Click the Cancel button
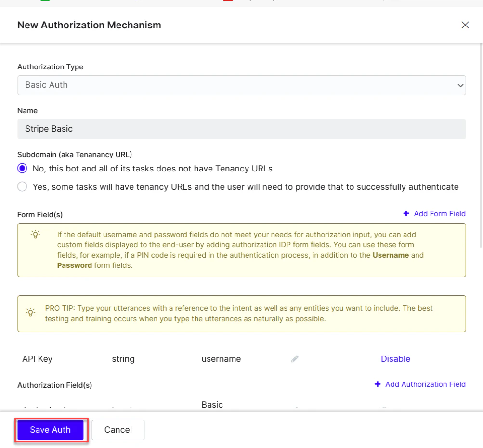This screenshot has width=483, height=448. point(117,429)
